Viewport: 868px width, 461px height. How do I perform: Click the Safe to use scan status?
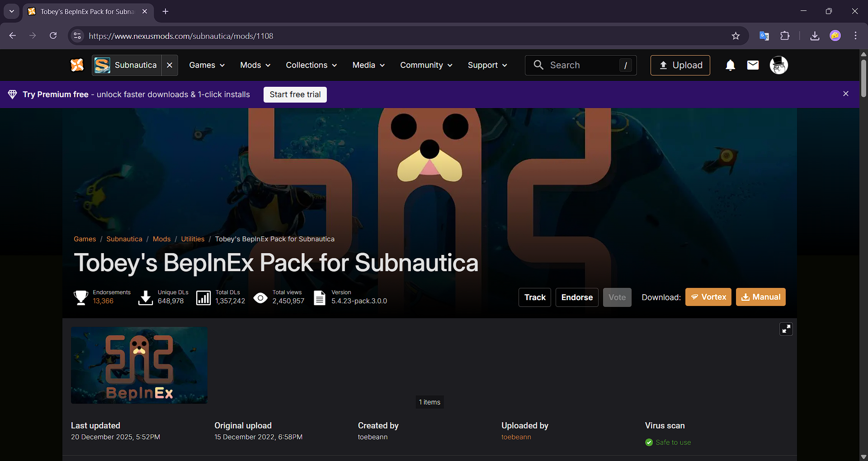[x=668, y=442]
